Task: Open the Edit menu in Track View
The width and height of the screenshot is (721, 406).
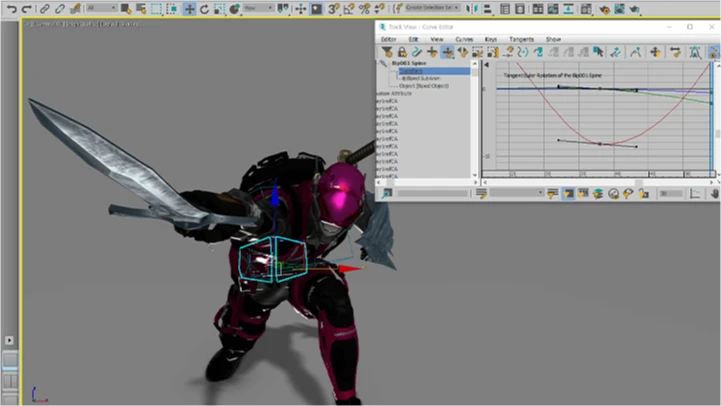Action: click(x=413, y=39)
